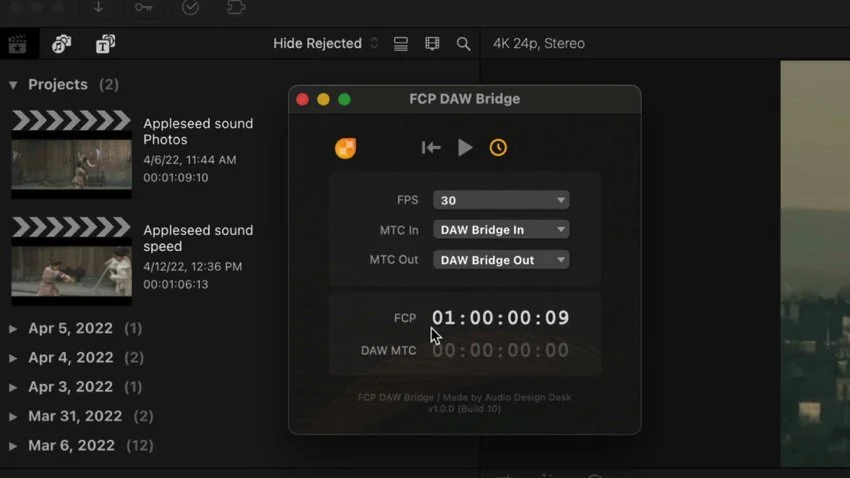Open the FPS dropdown showing 30

coord(501,200)
